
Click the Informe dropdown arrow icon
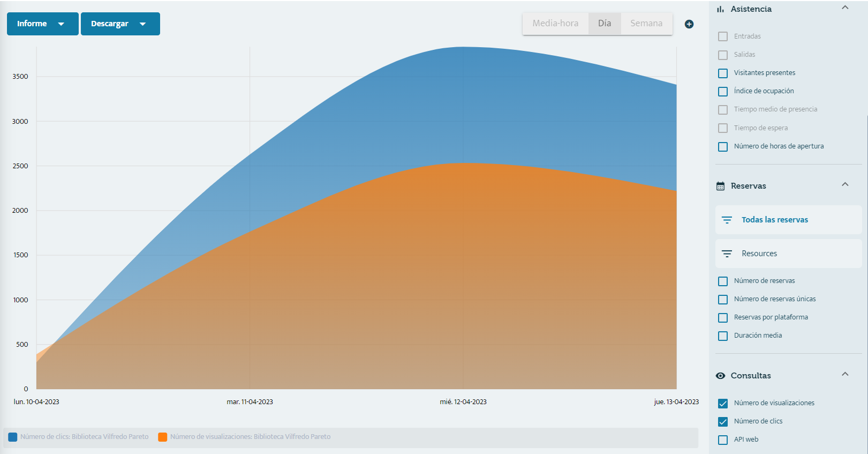[x=61, y=24]
